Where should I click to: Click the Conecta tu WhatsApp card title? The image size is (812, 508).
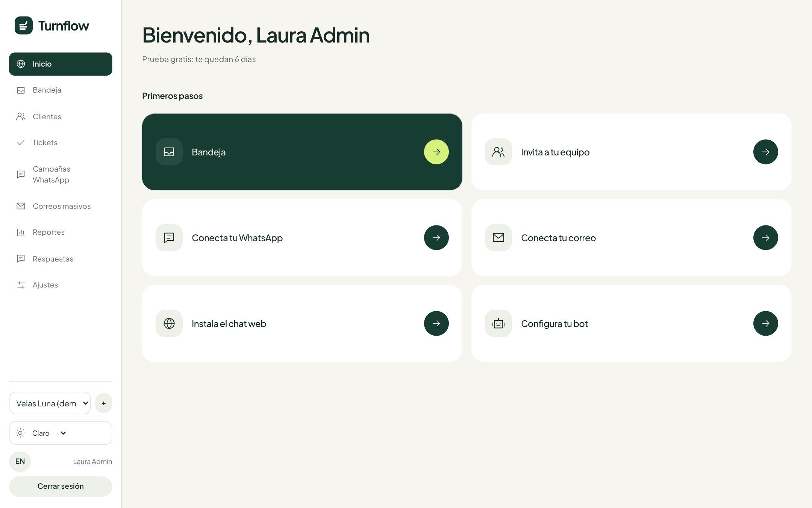tap(237, 238)
